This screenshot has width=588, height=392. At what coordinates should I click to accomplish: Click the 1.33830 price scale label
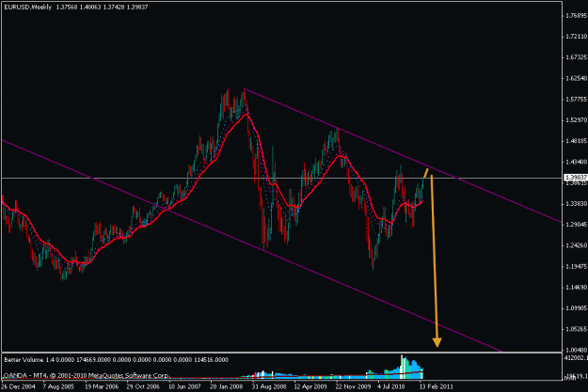(577, 204)
